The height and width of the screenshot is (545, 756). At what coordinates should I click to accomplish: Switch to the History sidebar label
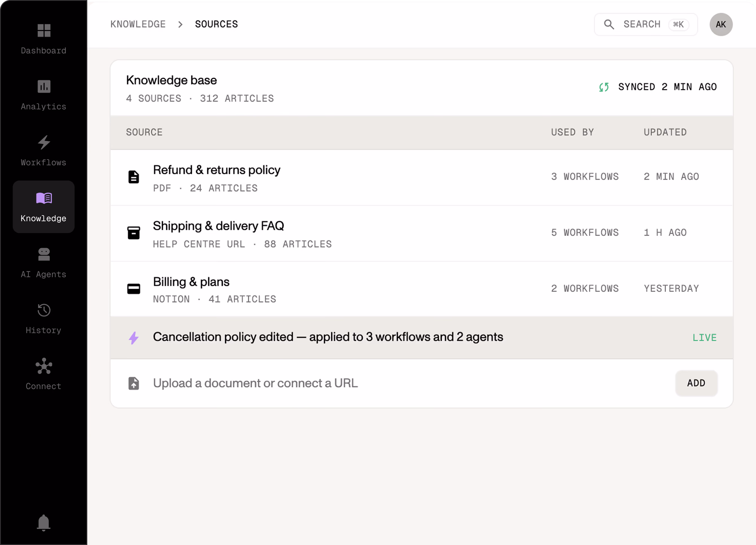[x=44, y=330]
